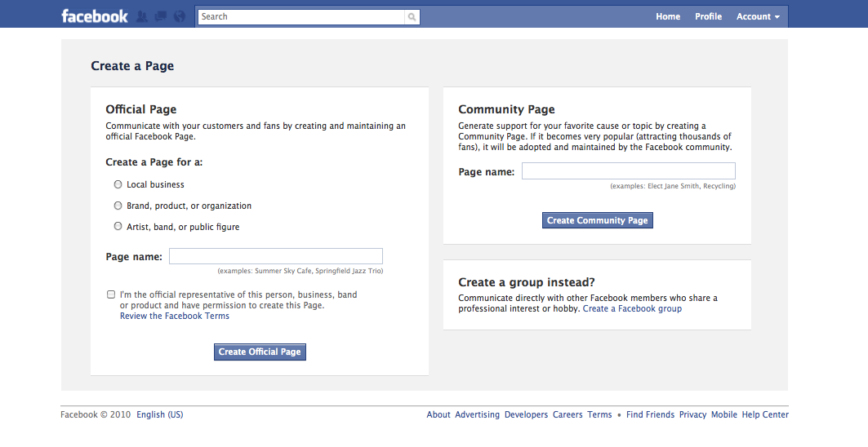Check the official representative checkbox
Viewport: 868px width, 447px height.
click(x=111, y=294)
